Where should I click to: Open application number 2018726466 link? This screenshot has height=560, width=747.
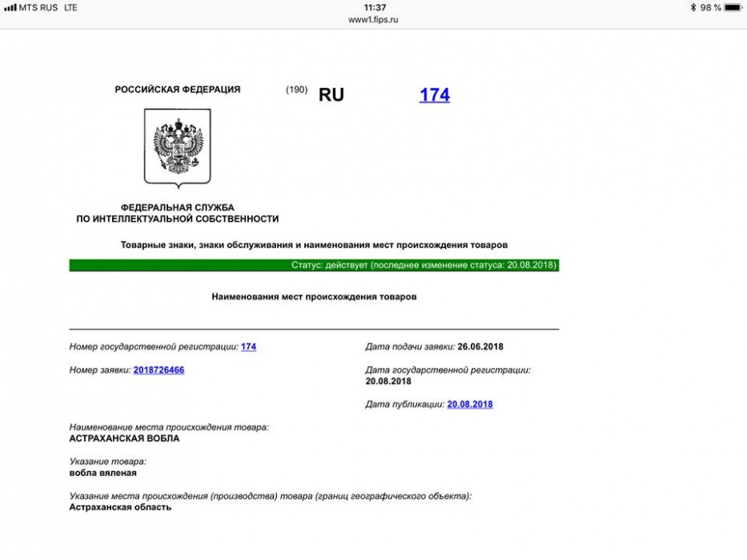point(159,370)
